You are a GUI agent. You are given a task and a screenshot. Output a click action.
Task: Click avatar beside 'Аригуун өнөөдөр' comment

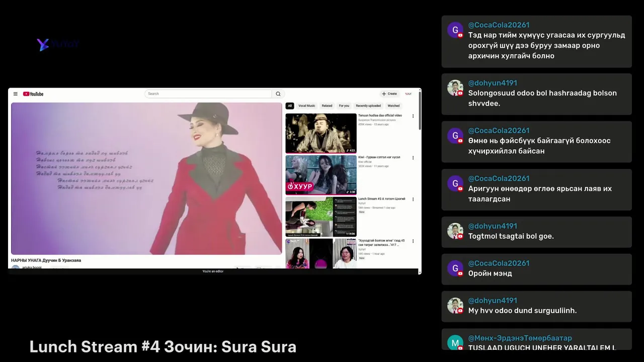click(x=455, y=184)
